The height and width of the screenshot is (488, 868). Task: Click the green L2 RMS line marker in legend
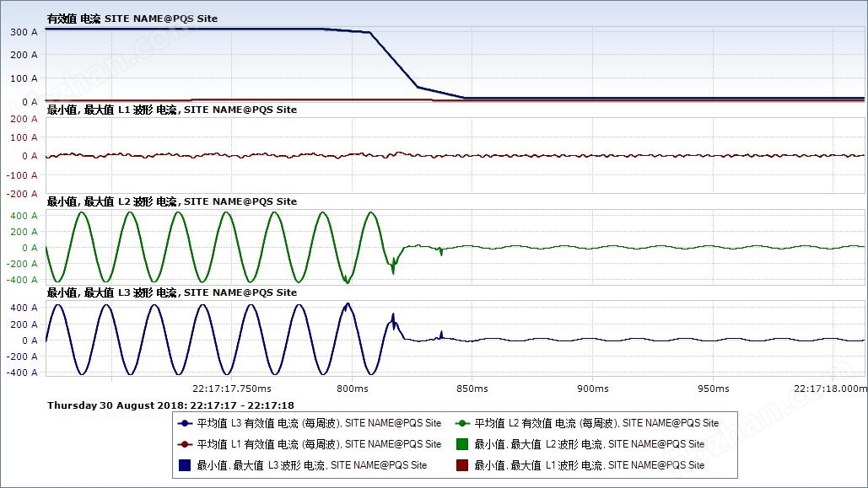pos(461,423)
